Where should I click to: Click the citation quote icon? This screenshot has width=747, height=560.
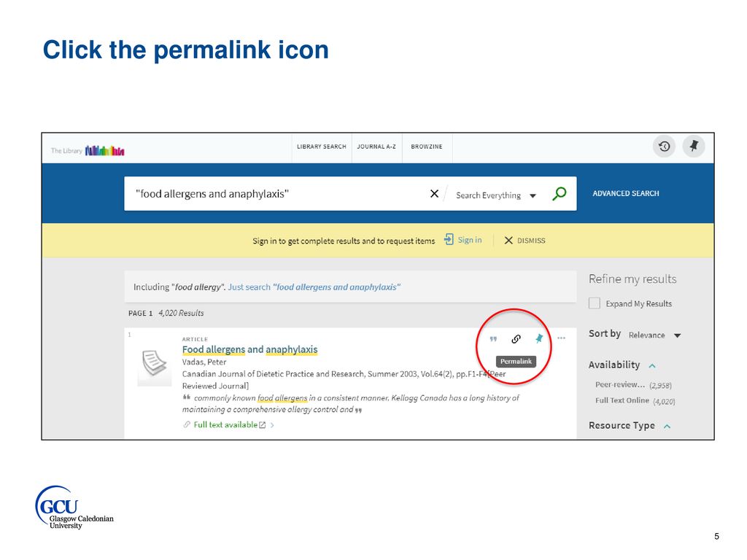(493, 339)
